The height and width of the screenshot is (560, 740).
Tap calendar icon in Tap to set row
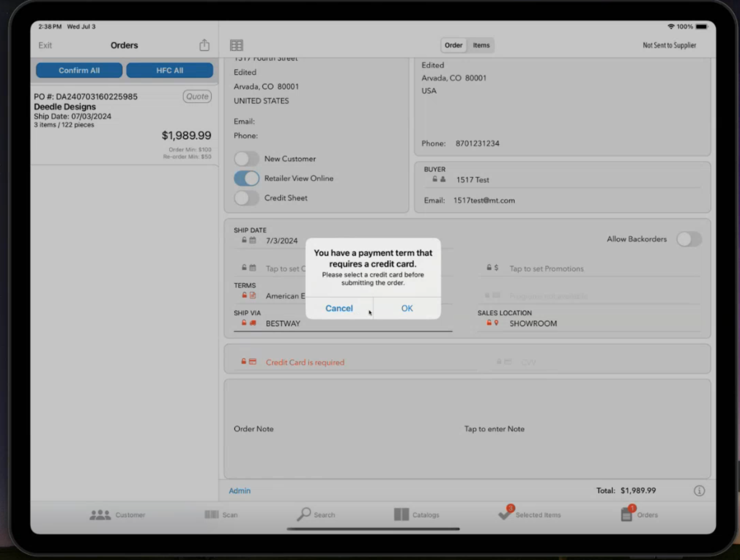coord(253,268)
